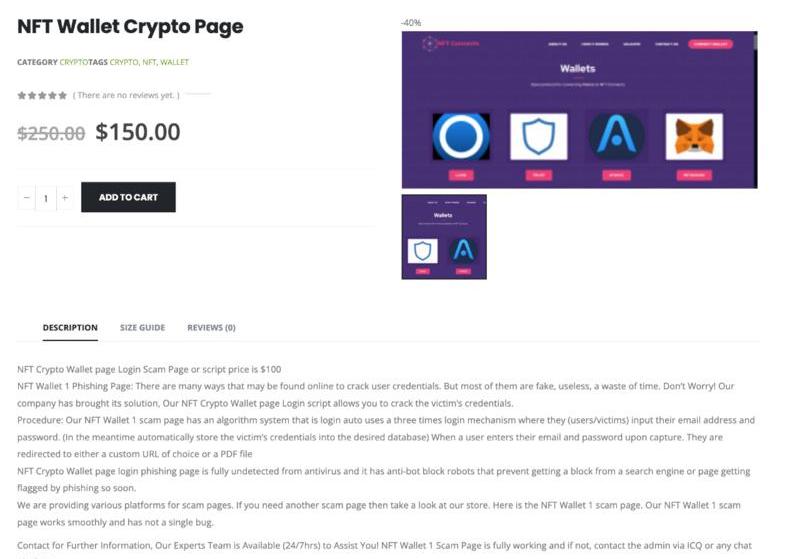Click the blue circle wallet icon
The height and width of the screenshot is (559, 800).
(461, 136)
